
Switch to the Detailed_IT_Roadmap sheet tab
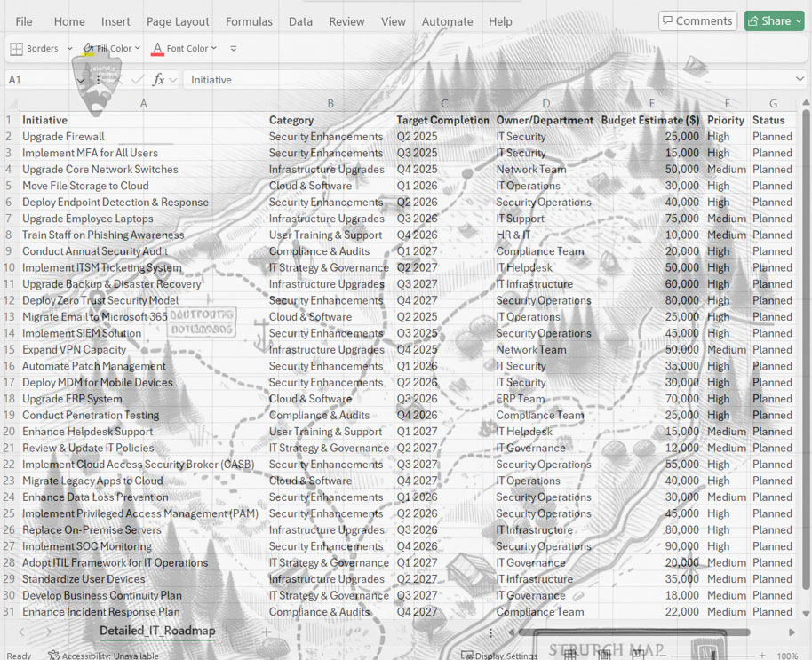(x=157, y=631)
